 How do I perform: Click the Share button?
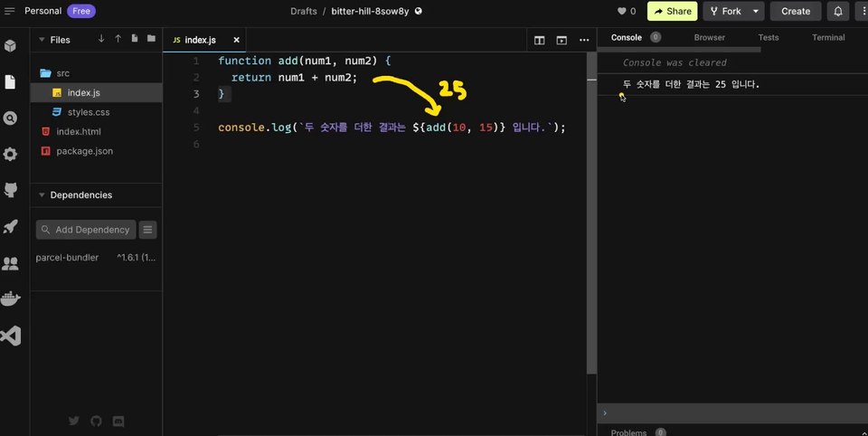point(673,12)
